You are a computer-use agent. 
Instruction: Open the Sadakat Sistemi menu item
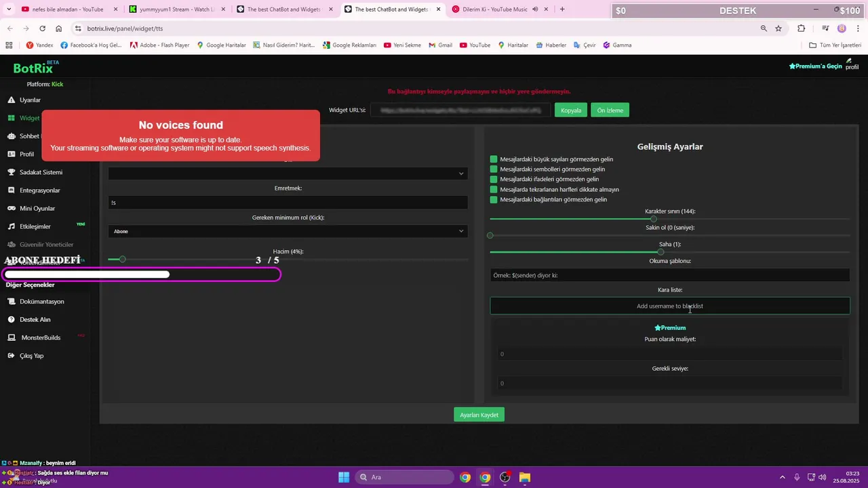(41, 172)
